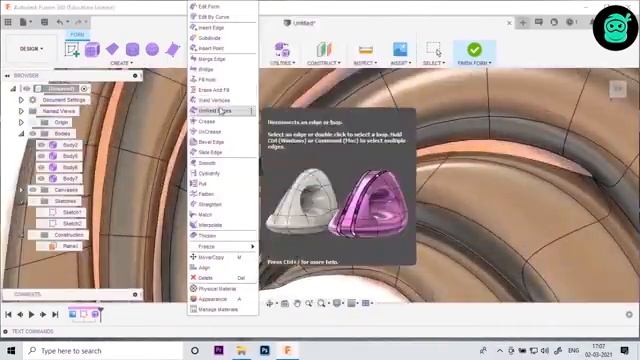Choose Insert Edge menu entry
Screen dimensions: 640x360
223,27
